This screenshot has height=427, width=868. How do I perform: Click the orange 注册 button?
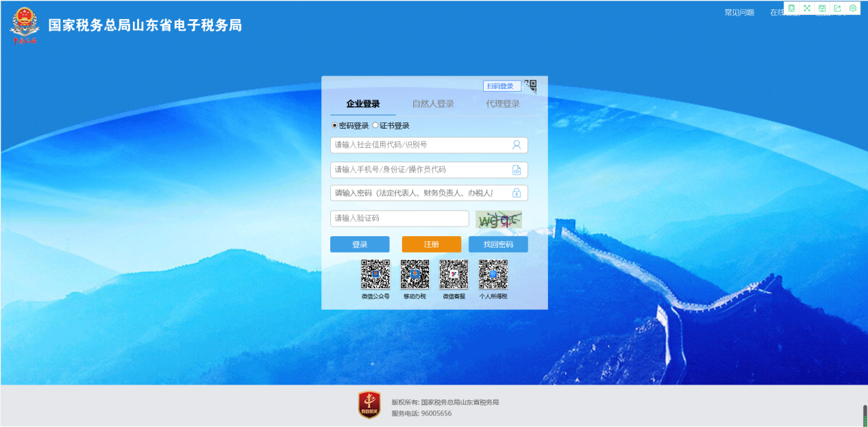(x=432, y=244)
